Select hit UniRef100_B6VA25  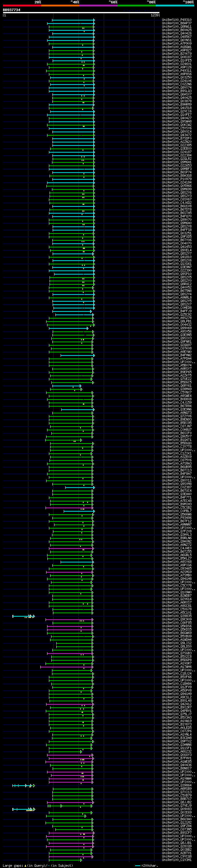[x=177, y=30]
